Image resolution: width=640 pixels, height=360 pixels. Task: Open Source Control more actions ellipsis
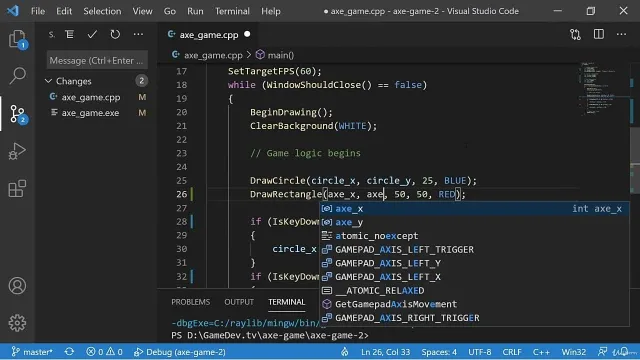coord(138,35)
